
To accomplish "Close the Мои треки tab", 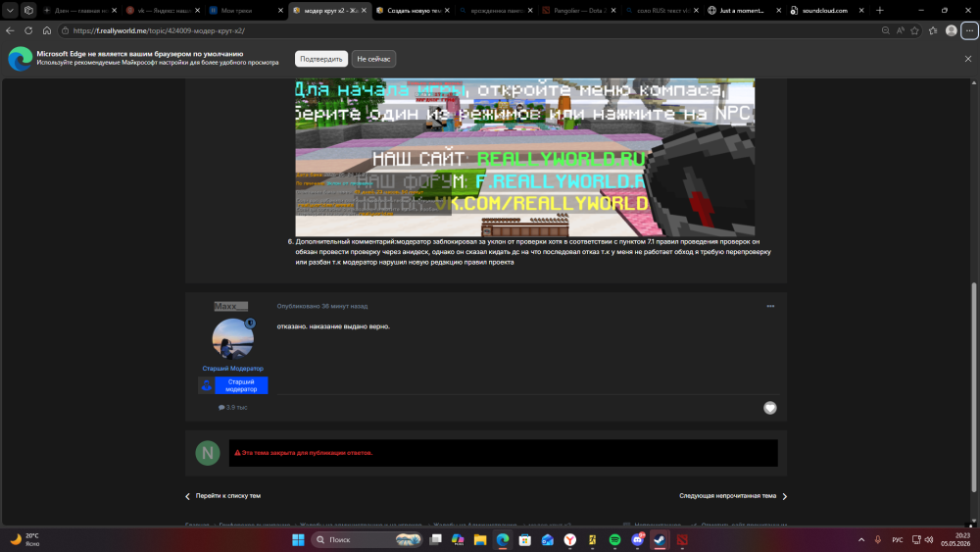I will pyautogui.click(x=280, y=10).
